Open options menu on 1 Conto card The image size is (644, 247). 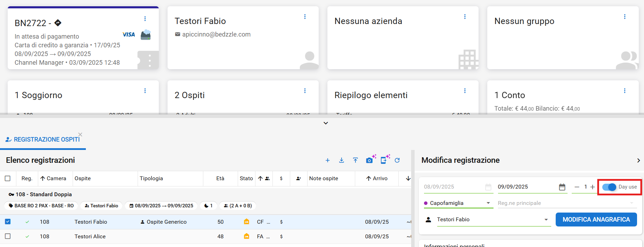click(x=625, y=91)
